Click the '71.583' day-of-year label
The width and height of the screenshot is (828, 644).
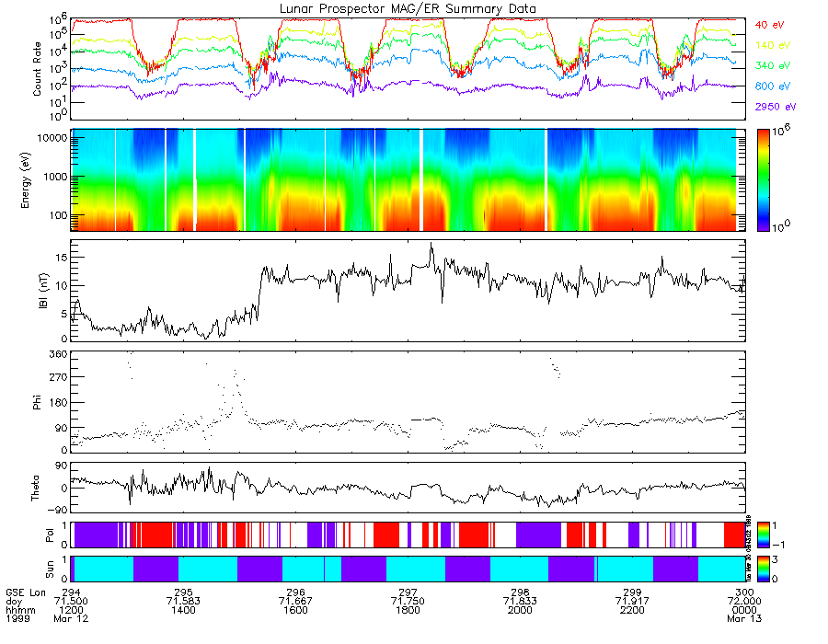pyautogui.click(x=183, y=602)
